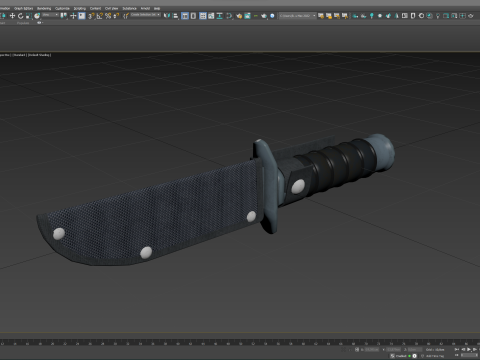Screen dimensions: 480x360
Task: Click the Create from Current project icon
Action: [345, 16]
